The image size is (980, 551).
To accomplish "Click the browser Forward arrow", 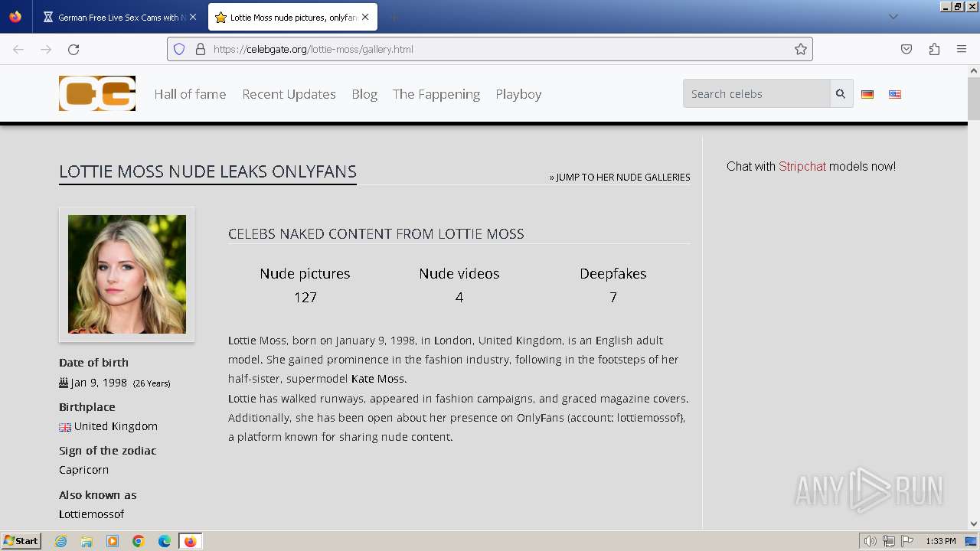I will pyautogui.click(x=46, y=49).
